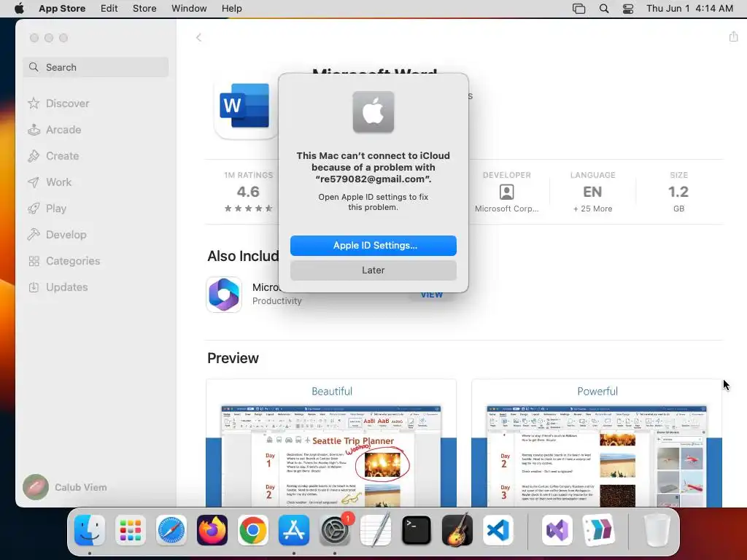
Task: Open the Trash in the Dock
Action: click(657, 530)
